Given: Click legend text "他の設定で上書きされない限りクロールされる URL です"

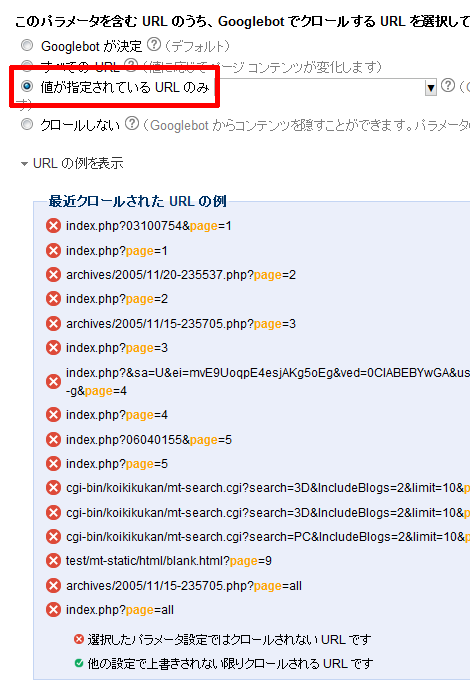Looking at the screenshot, I should click(230, 664).
